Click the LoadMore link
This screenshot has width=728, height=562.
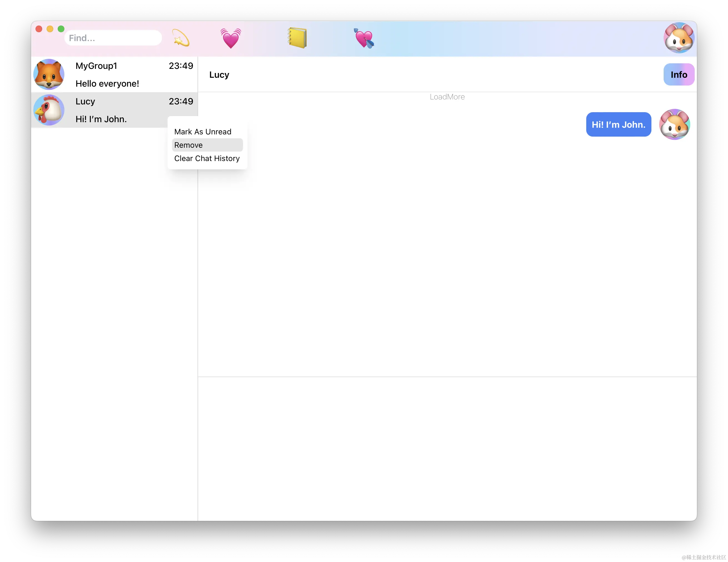click(x=447, y=97)
